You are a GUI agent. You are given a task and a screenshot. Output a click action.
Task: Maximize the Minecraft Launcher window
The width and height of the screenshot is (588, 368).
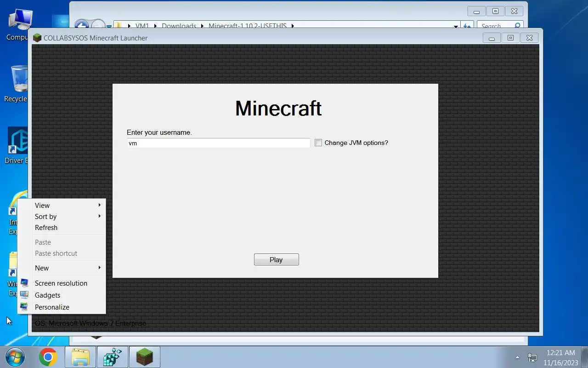(510, 38)
